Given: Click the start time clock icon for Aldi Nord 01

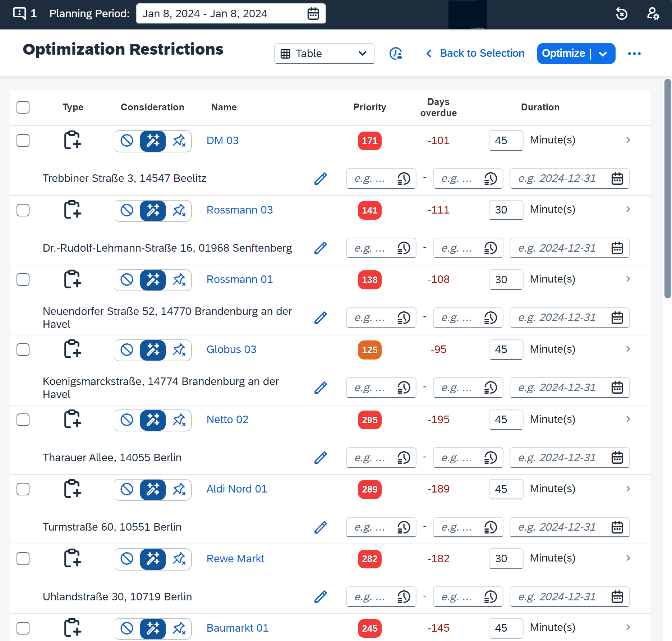Looking at the screenshot, I should 404,527.
